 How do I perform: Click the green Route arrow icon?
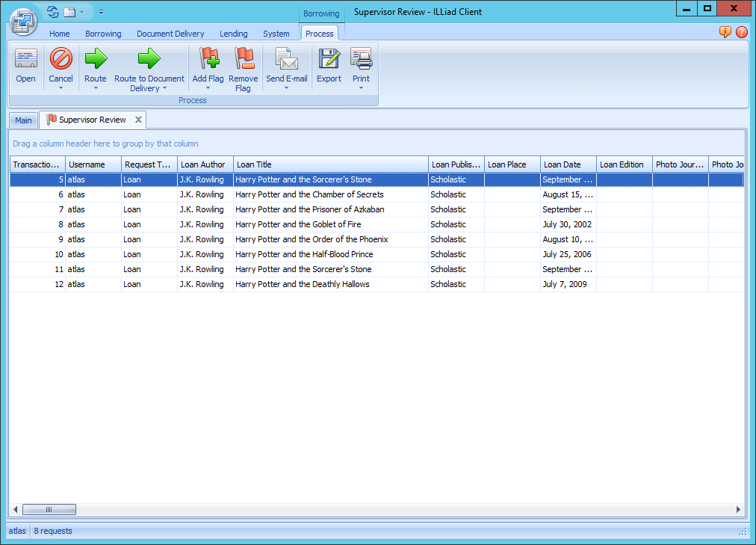pos(95,60)
